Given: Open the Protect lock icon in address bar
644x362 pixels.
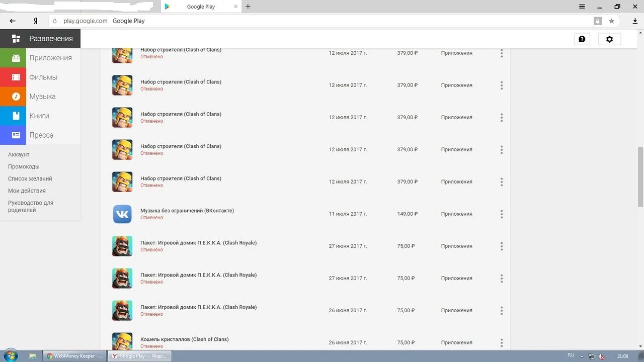Looking at the screenshot, I should coord(598,21).
